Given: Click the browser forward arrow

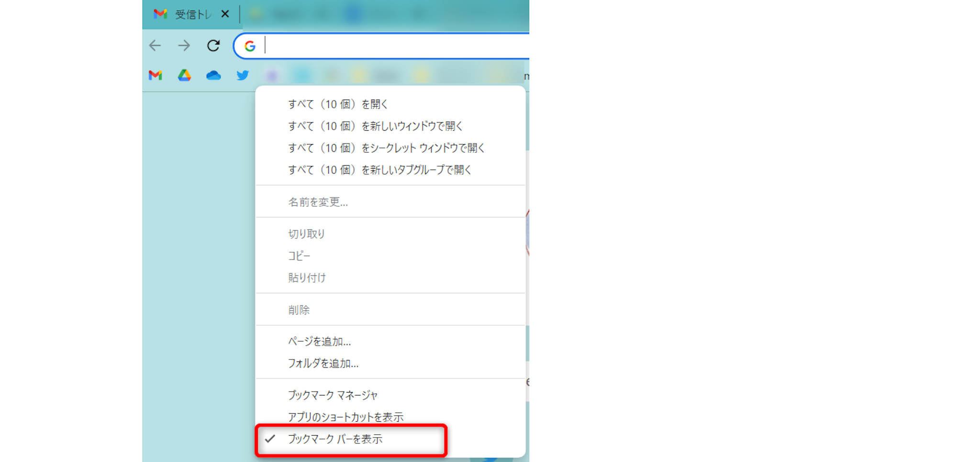Looking at the screenshot, I should (x=184, y=46).
